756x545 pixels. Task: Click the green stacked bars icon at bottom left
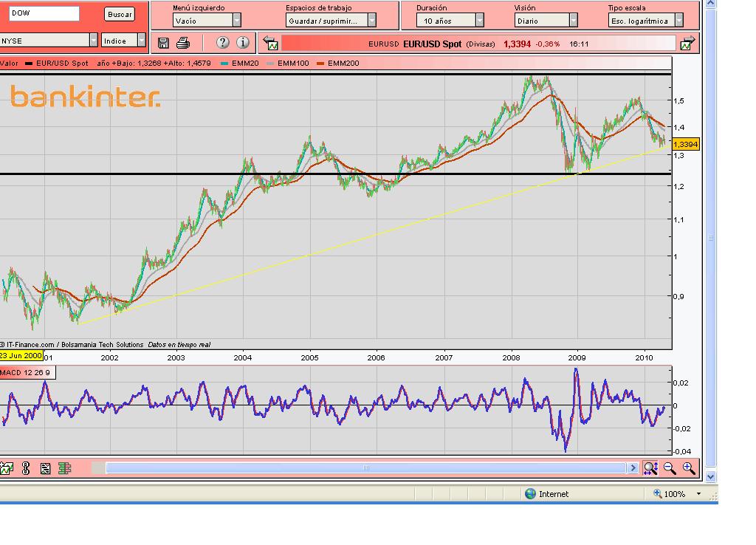tap(64, 467)
